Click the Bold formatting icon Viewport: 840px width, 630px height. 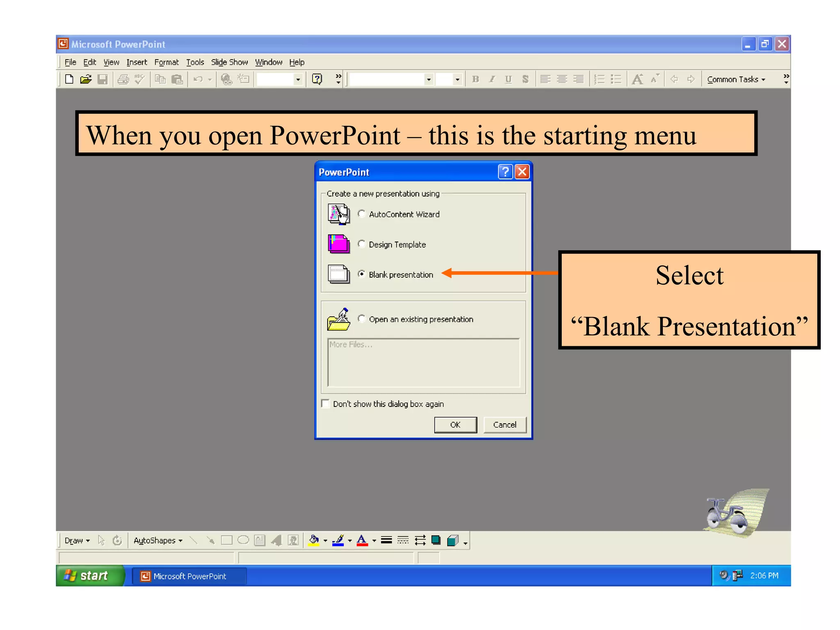[x=475, y=79]
